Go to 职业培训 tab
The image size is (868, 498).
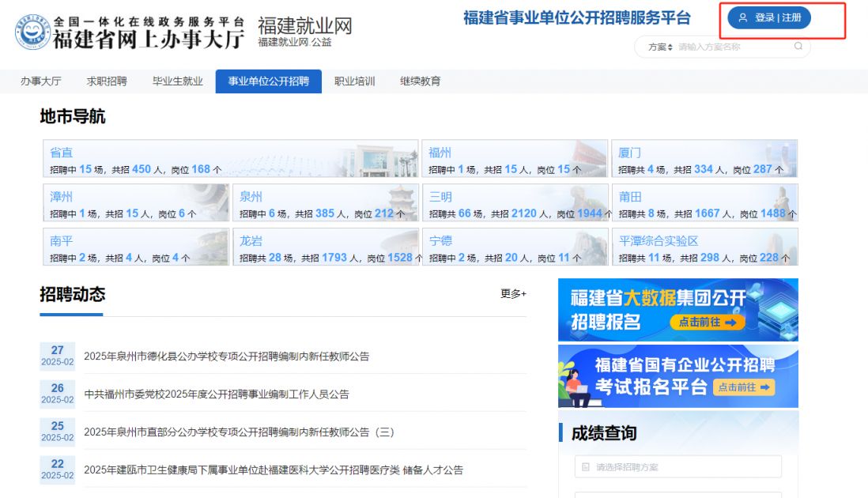point(354,81)
